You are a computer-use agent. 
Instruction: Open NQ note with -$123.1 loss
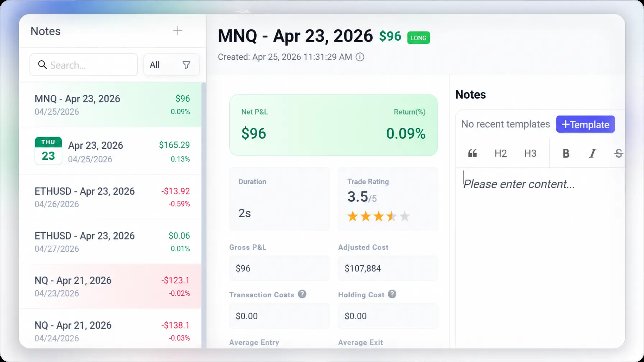pos(110,286)
